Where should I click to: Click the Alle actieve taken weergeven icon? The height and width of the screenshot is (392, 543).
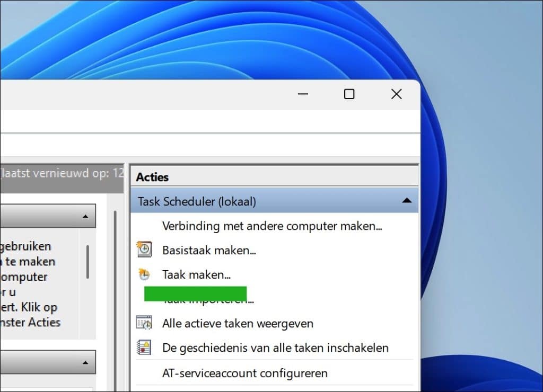(x=145, y=323)
